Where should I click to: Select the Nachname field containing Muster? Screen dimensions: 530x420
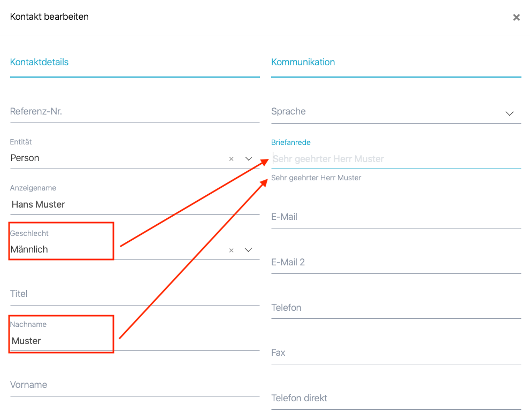(134, 341)
